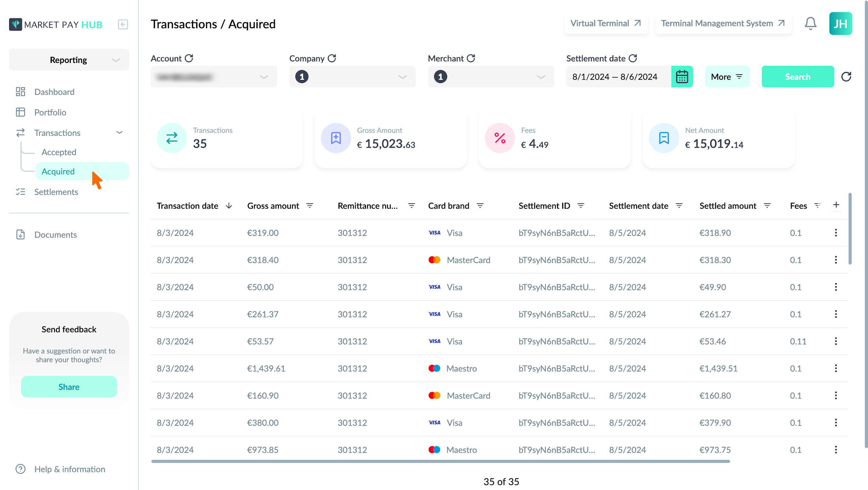Click the Transactions menu label
The image size is (868, 490).
(57, 133)
